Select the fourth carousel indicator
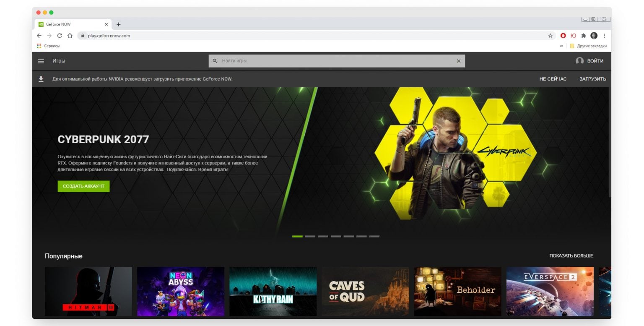 336,236
